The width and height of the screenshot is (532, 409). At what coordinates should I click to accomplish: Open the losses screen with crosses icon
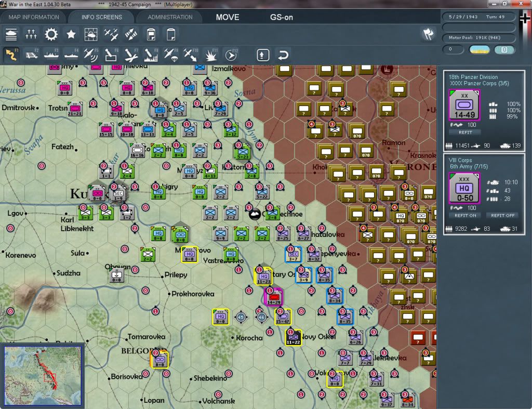click(31, 35)
